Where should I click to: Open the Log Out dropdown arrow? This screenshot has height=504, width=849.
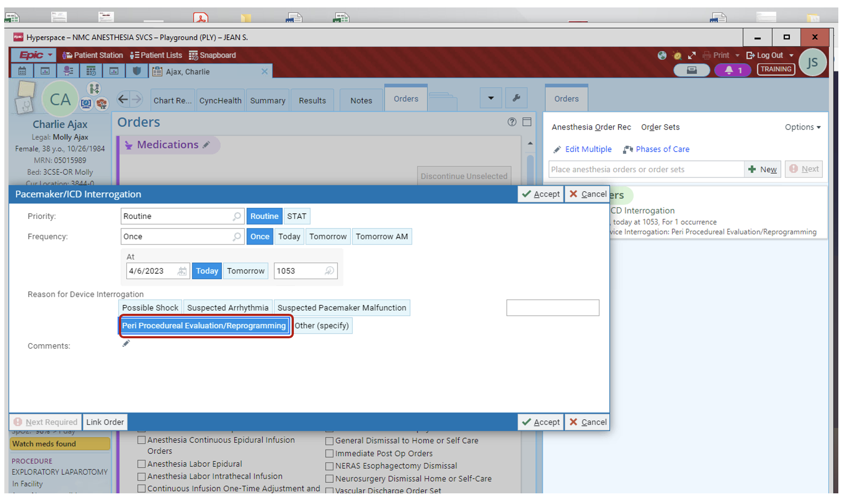click(x=791, y=55)
